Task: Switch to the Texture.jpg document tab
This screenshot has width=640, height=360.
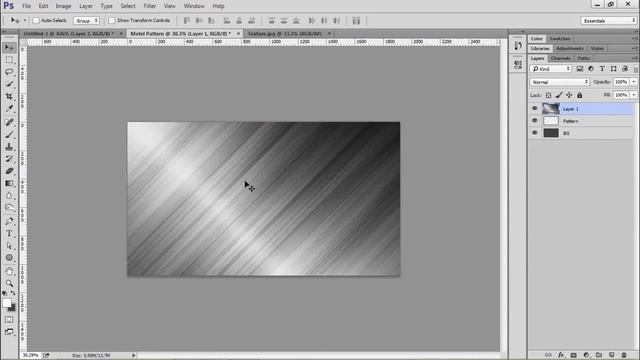Action: [284, 33]
